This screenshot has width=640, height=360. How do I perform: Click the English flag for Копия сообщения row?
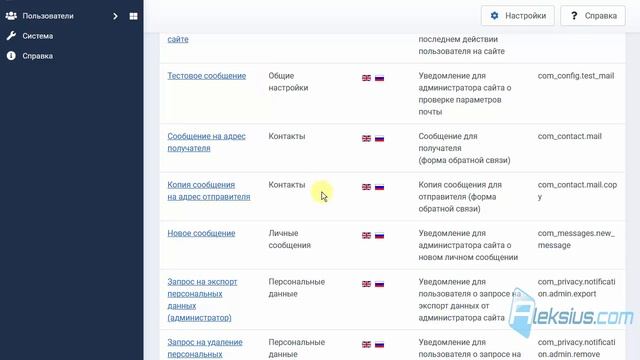click(367, 187)
